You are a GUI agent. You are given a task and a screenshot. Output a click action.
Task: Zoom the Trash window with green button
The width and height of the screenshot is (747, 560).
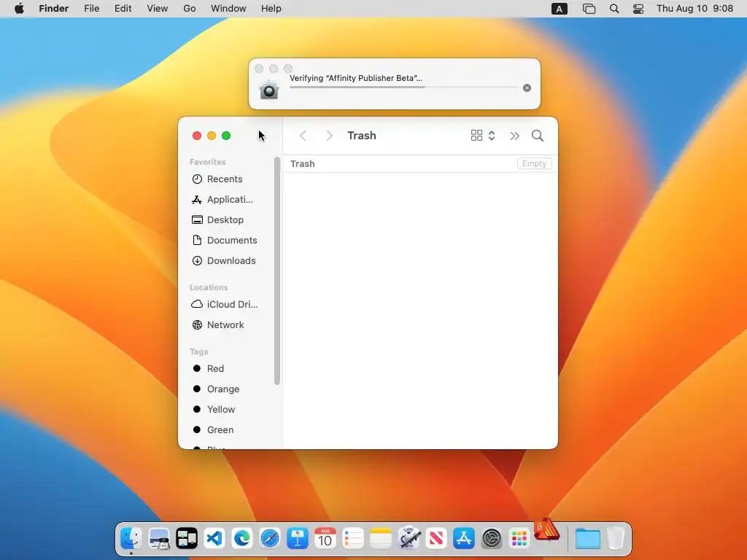coord(226,136)
